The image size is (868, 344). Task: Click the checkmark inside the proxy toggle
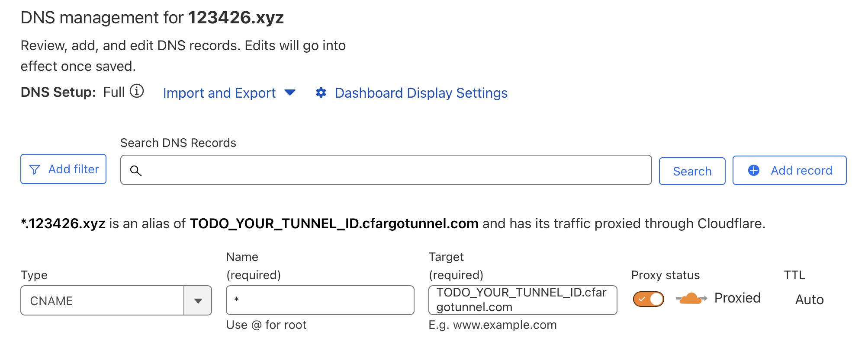pyautogui.click(x=642, y=299)
